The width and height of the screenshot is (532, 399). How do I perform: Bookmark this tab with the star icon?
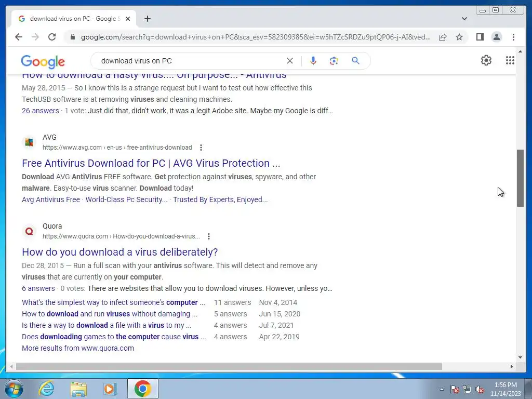click(x=459, y=37)
